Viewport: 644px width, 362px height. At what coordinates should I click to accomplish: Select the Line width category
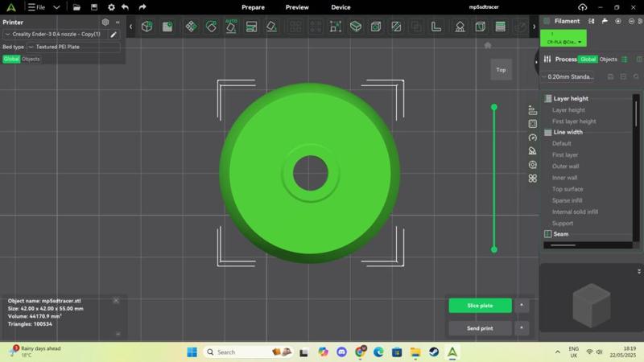click(x=568, y=132)
